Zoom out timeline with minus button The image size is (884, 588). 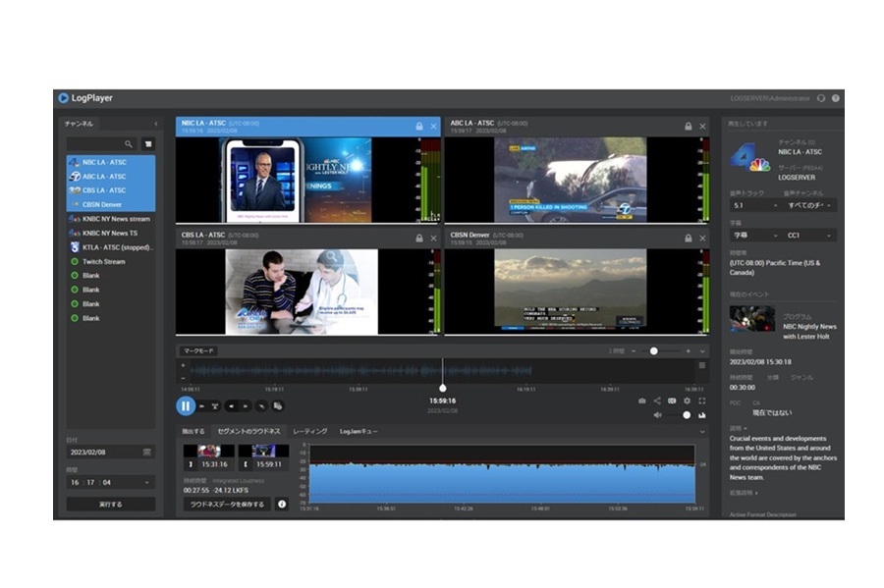[x=634, y=350]
